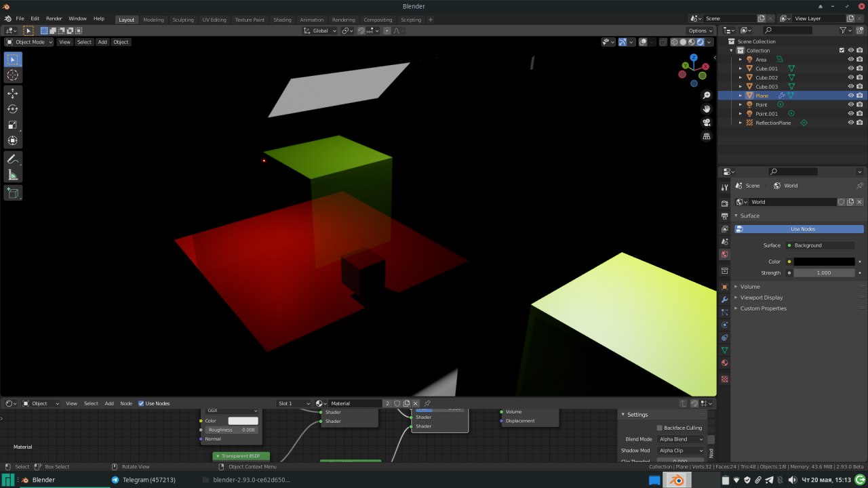The image size is (868, 488).
Task: Toggle X-ray mode in viewport header
Action: click(663, 42)
